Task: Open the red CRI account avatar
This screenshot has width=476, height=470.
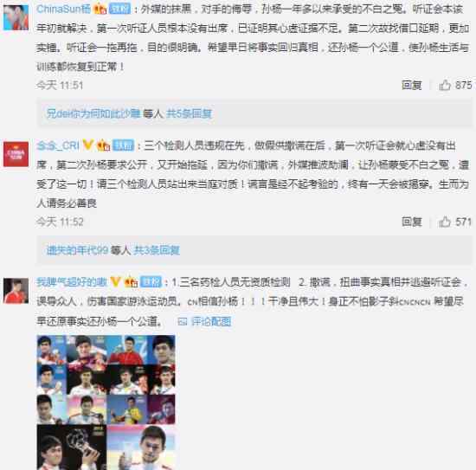Action: click(x=16, y=154)
